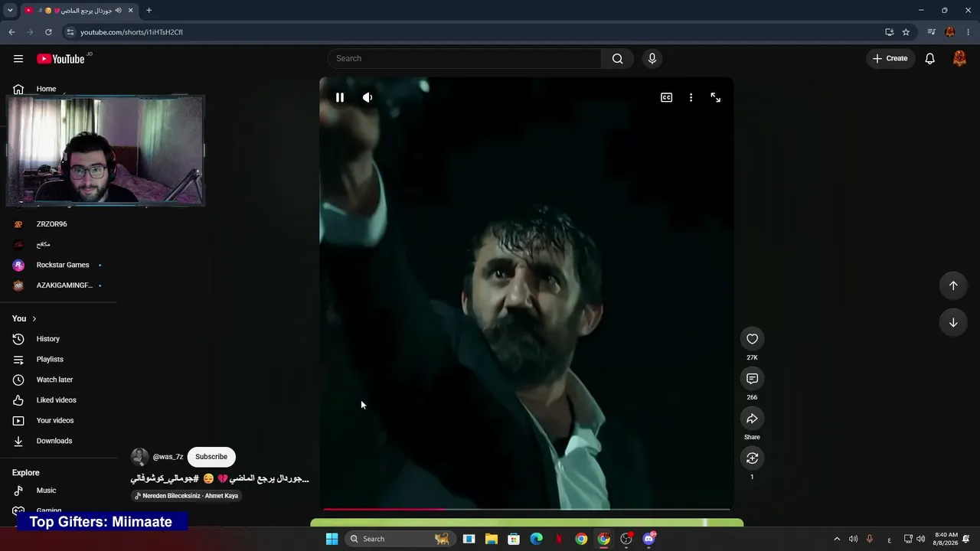Open the YouTube hamburger guide menu

18,59
